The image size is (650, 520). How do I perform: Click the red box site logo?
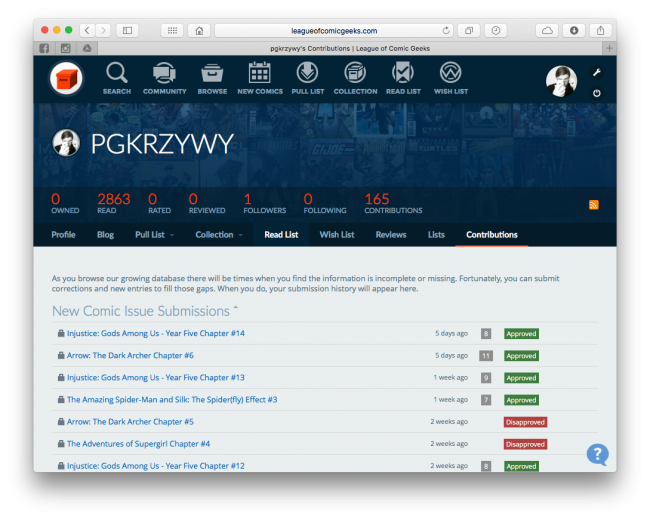point(66,78)
